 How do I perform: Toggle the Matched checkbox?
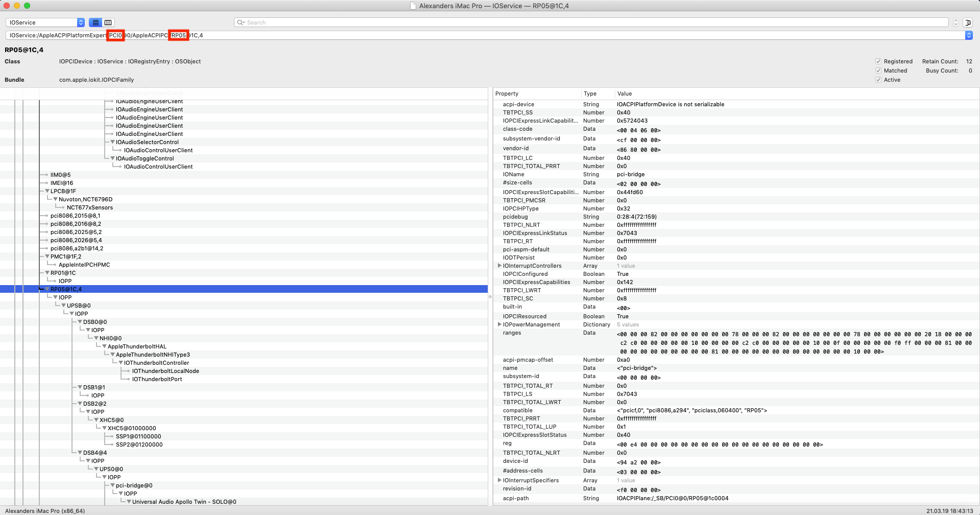878,71
